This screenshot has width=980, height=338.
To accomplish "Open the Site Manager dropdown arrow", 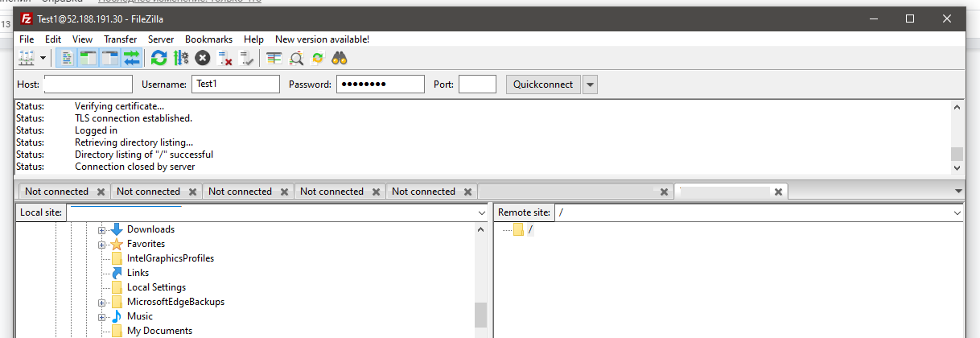I will coord(43,58).
